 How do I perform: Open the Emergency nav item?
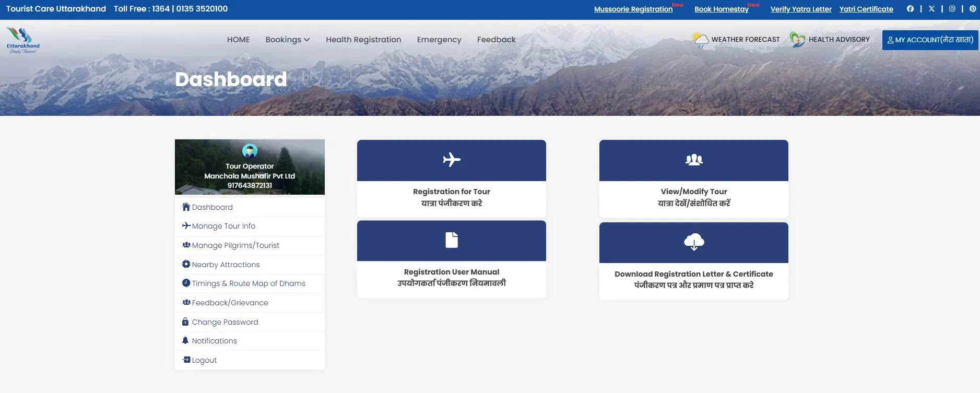439,40
